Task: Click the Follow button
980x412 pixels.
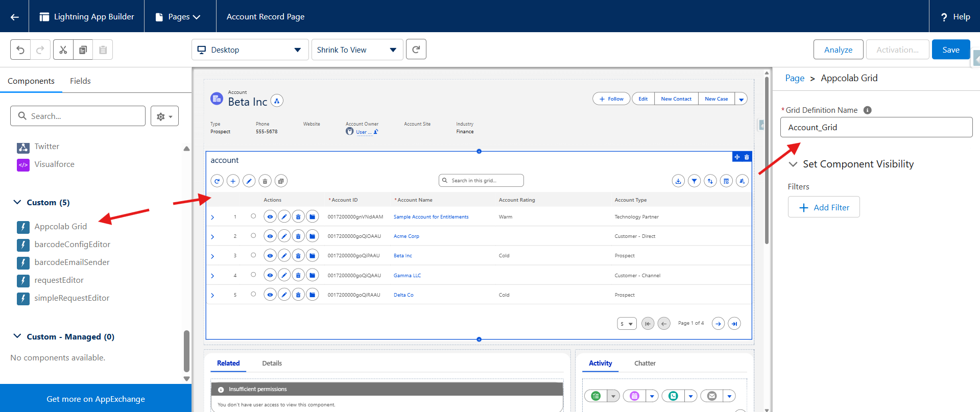Action: coord(611,99)
